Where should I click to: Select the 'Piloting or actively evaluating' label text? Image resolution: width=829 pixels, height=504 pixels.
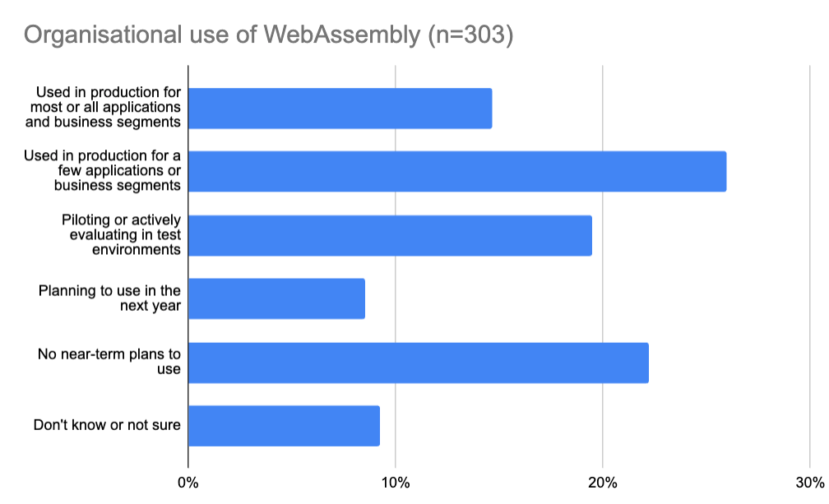click(x=121, y=234)
